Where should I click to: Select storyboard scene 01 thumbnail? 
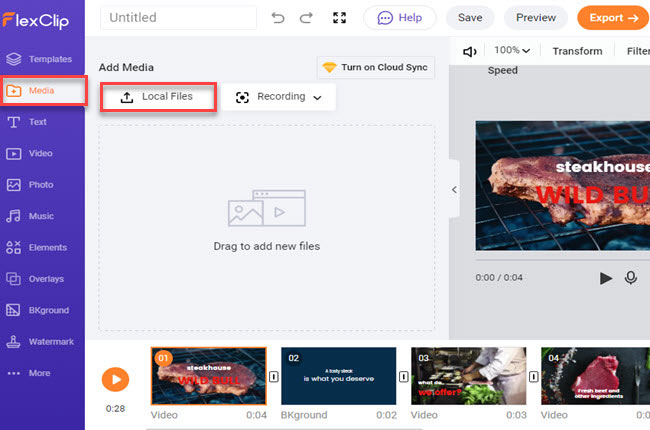click(x=209, y=376)
